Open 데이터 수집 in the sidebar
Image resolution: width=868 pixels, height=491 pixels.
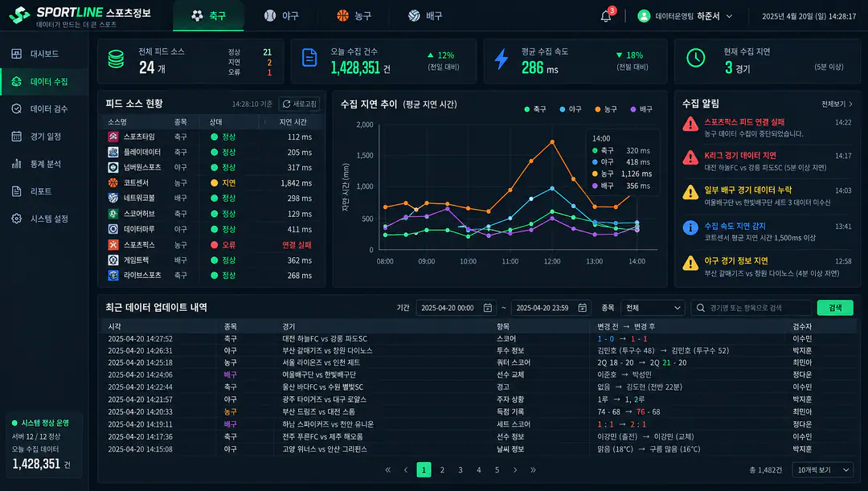click(x=44, y=81)
